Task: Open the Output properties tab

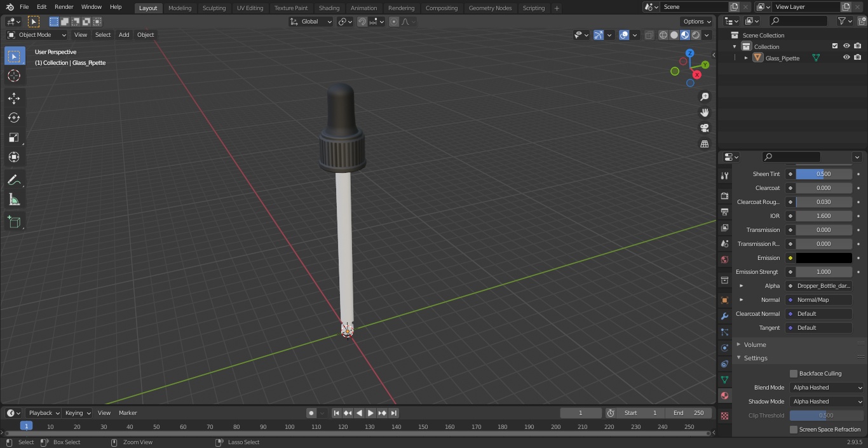Action: [x=724, y=212]
